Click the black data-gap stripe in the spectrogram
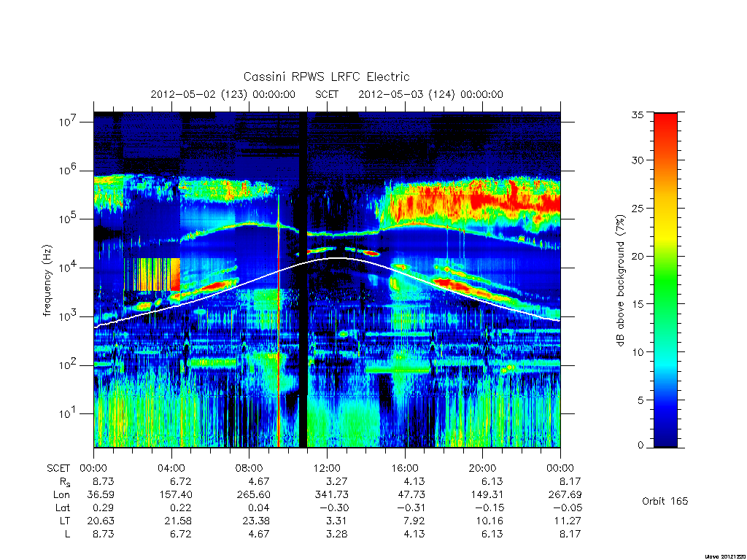This screenshot has width=747, height=560. (303, 280)
